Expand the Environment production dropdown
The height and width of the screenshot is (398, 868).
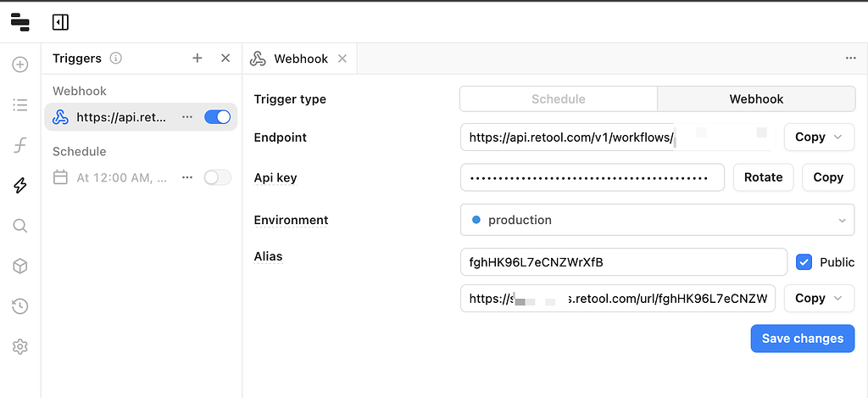tap(657, 220)
